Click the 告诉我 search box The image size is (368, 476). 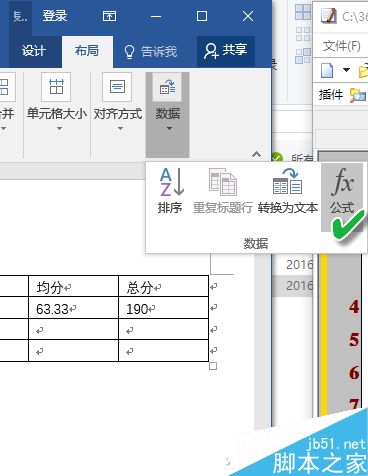[151, 52]
